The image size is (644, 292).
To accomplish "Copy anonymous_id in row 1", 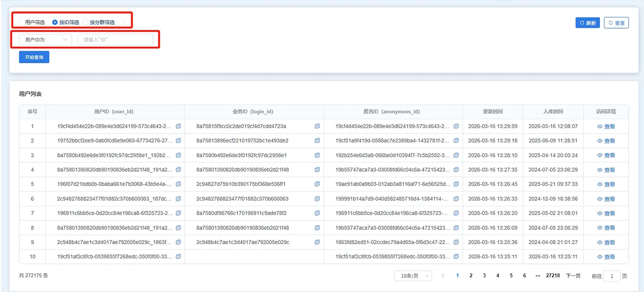I will point(456,126).
